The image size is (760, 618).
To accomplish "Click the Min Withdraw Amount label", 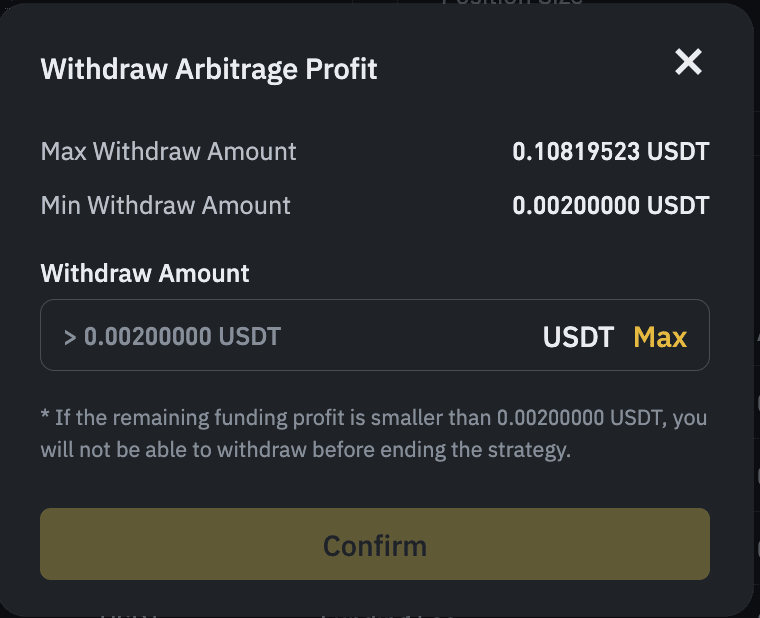I will tap(165, 205).
